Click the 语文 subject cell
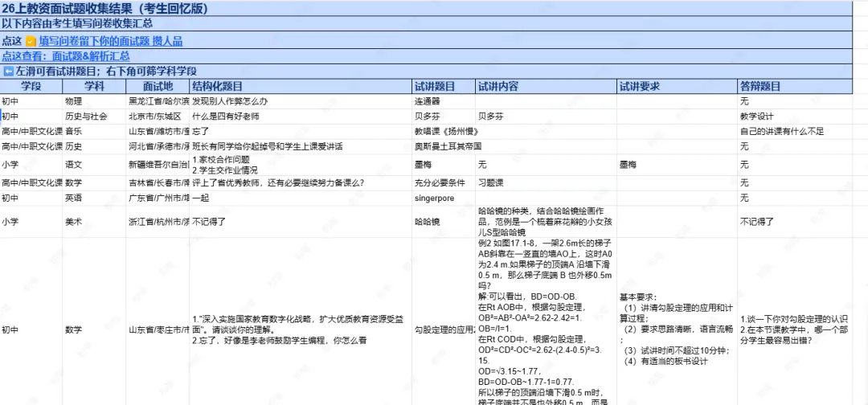 (x=95, y=165)
